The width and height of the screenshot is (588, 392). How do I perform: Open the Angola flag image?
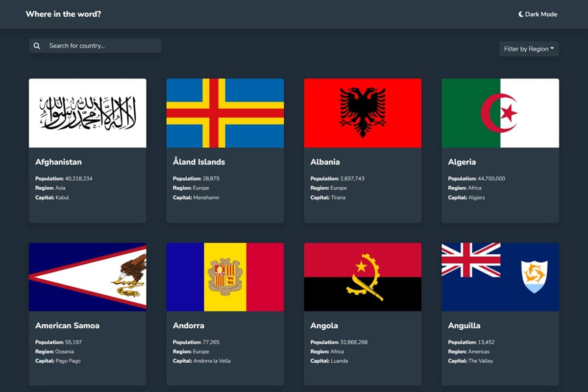tap(363, 277)
